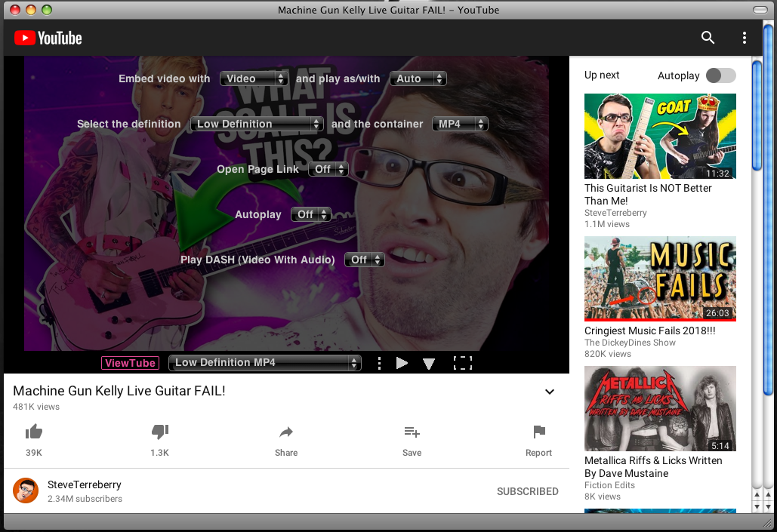Toggle ViewTube fullscreen icon
This screenshot has width=777, height=532.
(462, 363)
